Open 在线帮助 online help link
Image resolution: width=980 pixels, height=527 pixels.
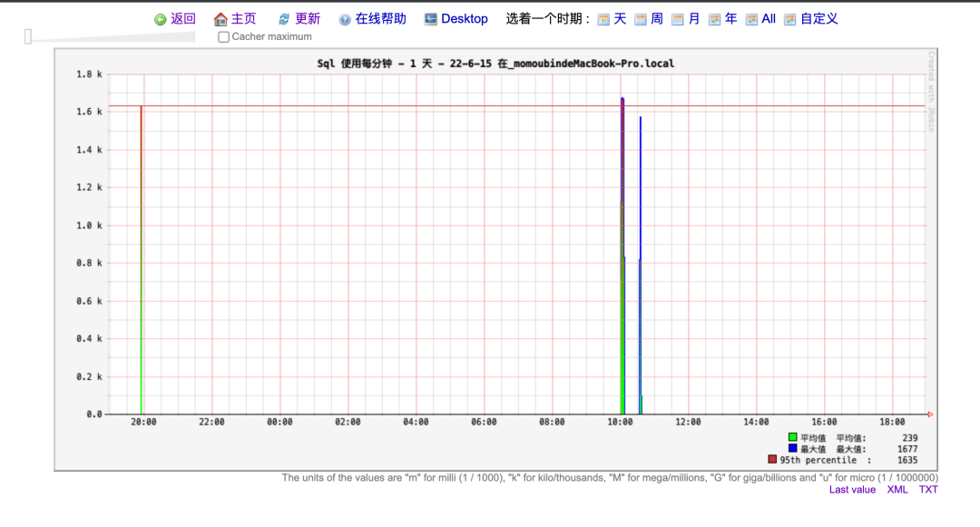tap(380, 19)
